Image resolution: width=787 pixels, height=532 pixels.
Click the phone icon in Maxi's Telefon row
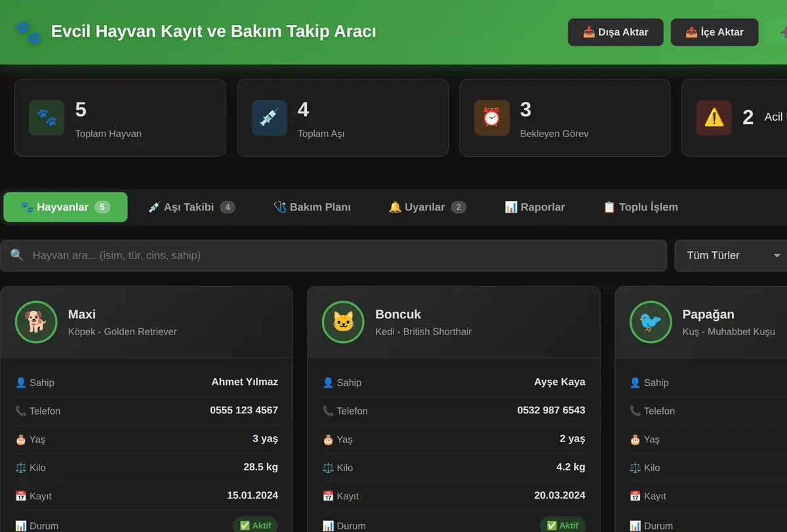[x=21, y=411]
